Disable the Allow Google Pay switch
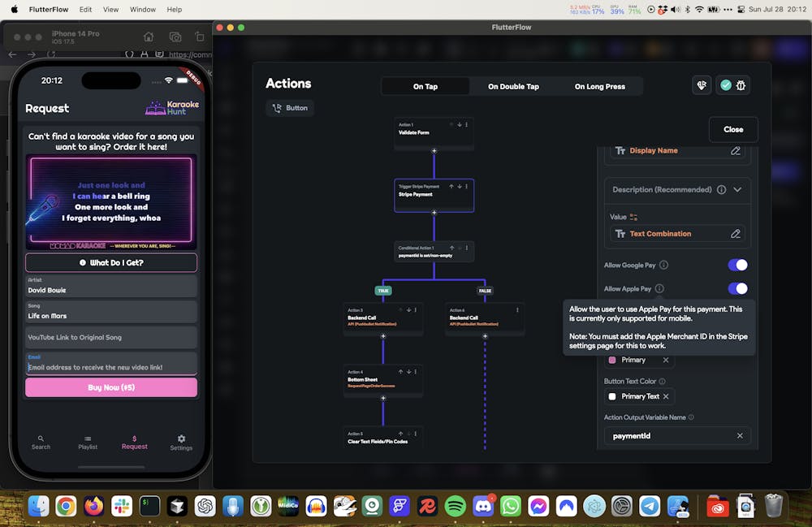 point(737,265)
